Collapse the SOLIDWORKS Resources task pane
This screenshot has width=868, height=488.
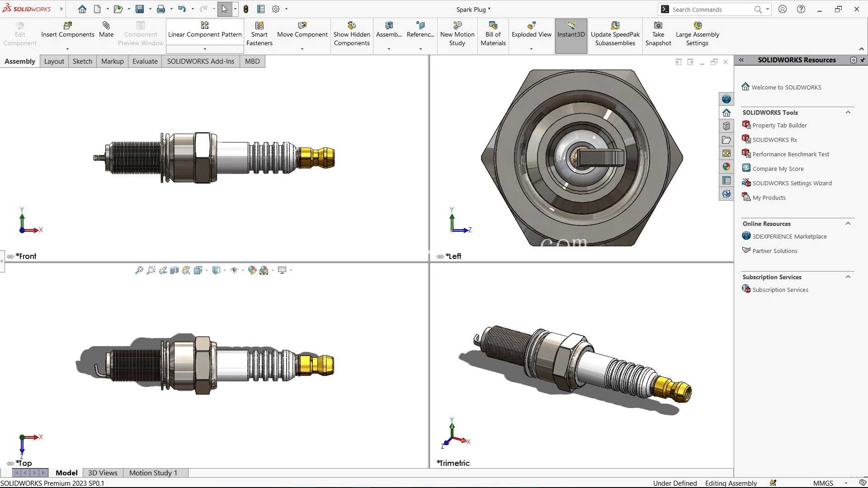tap(741, 60)
